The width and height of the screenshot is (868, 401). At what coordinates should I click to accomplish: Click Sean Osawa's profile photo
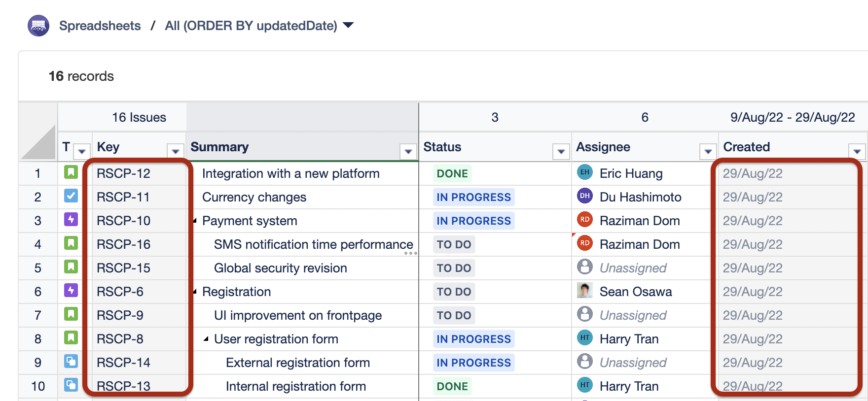click(584, 291)
